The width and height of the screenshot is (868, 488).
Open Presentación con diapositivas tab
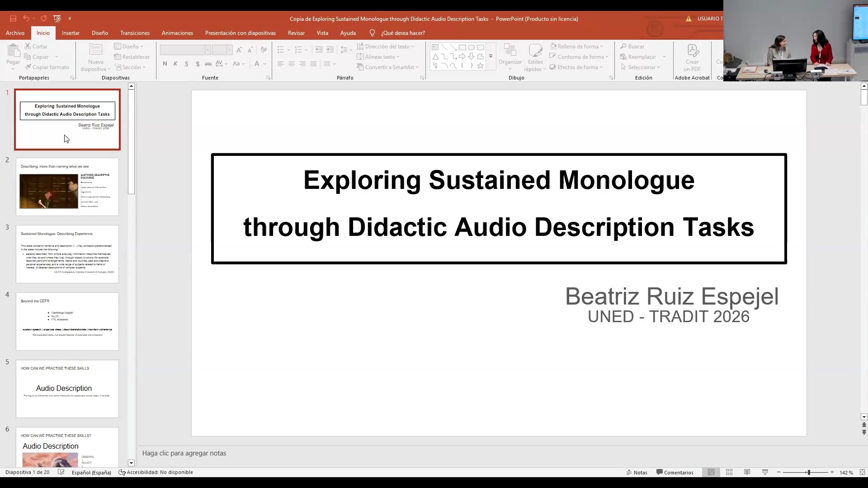pyautogui.click(x=240, y=33)
